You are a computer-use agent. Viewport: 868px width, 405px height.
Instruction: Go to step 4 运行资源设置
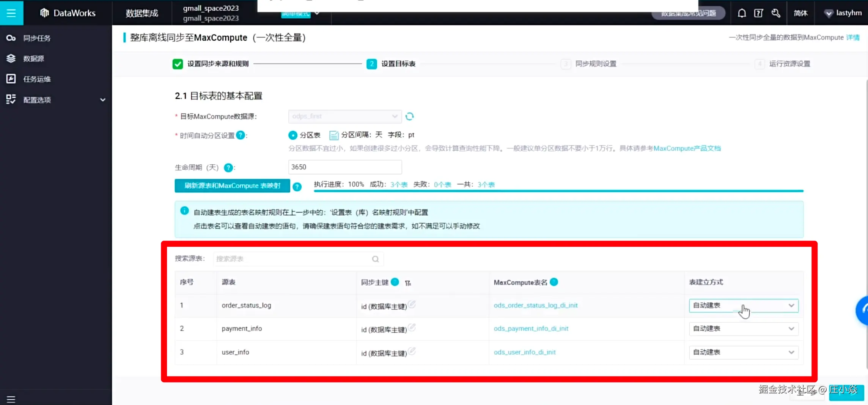783,64
